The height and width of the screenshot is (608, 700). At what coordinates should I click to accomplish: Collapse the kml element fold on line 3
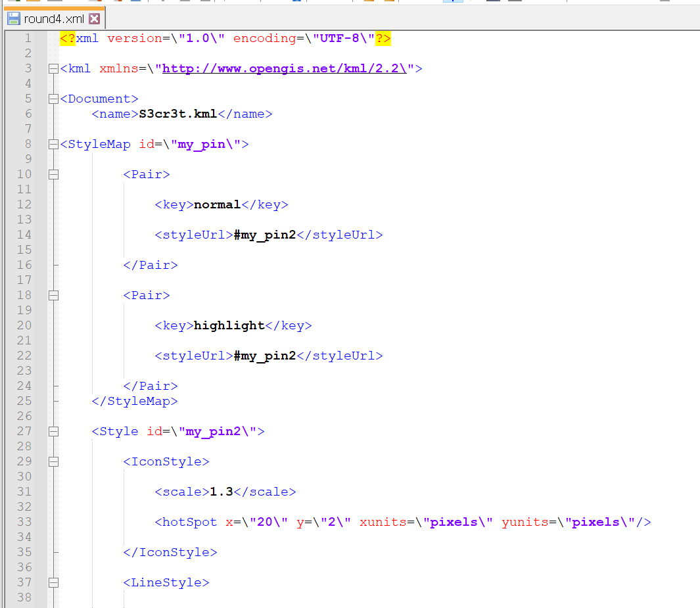[x=53, y=69]
